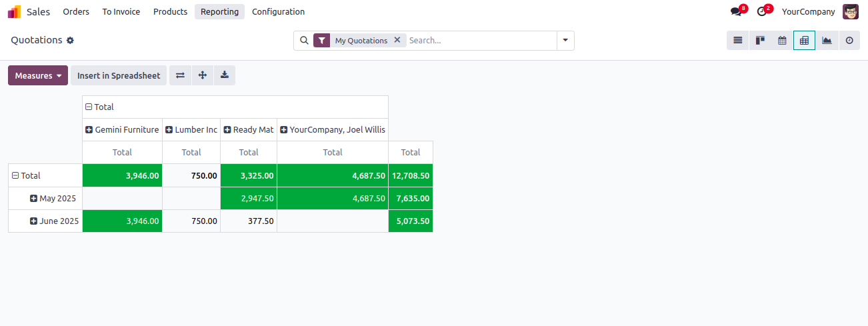This screenshot has height=326, width=868.
Task: Switch to the list view icon
Action: [x=738, y=41]
